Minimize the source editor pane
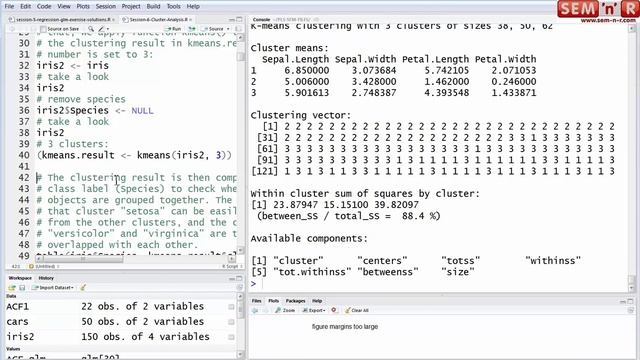This screenshot has height=360, width=640. pos(232,20)
